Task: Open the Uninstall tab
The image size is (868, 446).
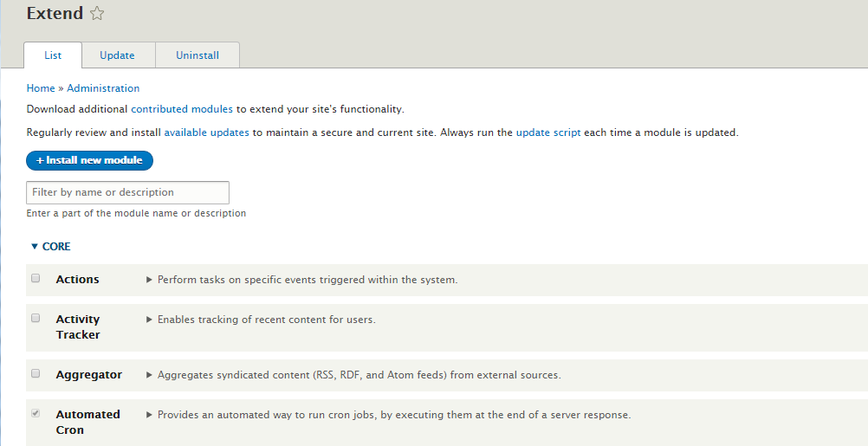Action: pyautogui.click(x=198, y=55)
